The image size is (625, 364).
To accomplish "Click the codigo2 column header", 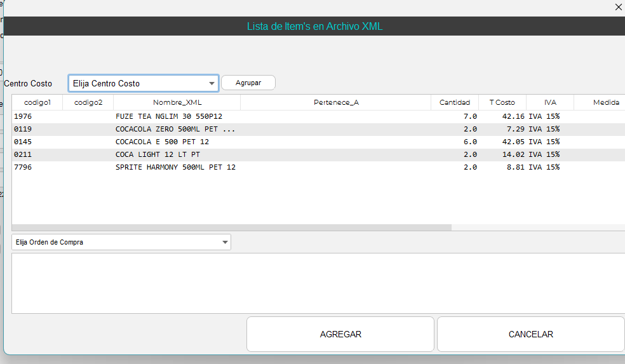I will click(88, 102).
